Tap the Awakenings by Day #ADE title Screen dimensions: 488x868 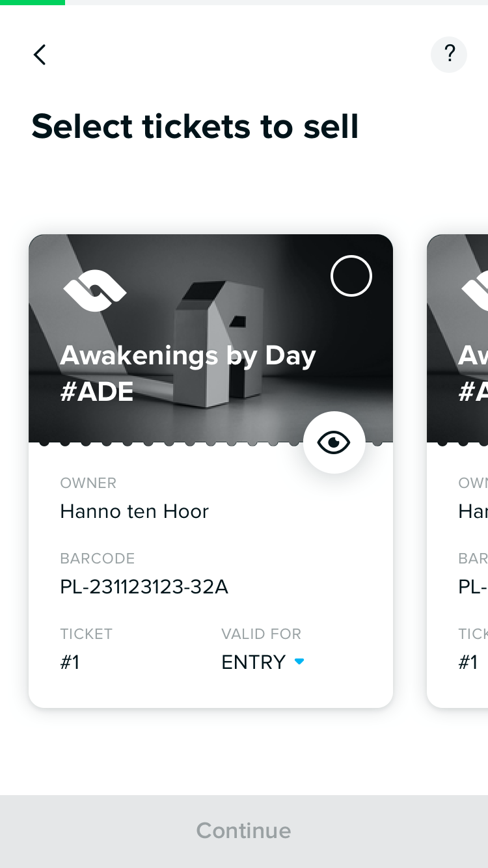188,373
